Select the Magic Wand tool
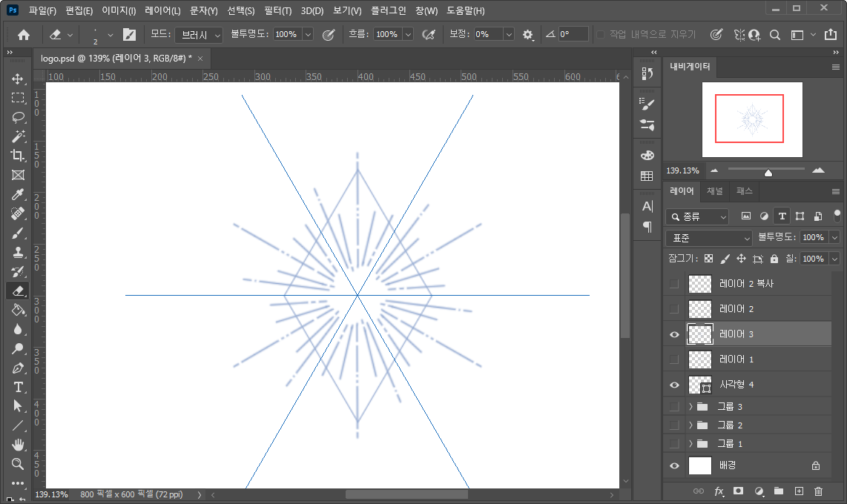This screenshot has width=847, height=504. 18,136
